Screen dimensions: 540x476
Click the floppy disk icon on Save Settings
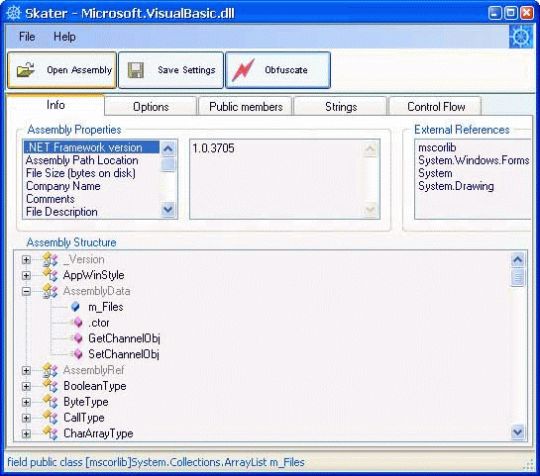(x=136, y=70)
